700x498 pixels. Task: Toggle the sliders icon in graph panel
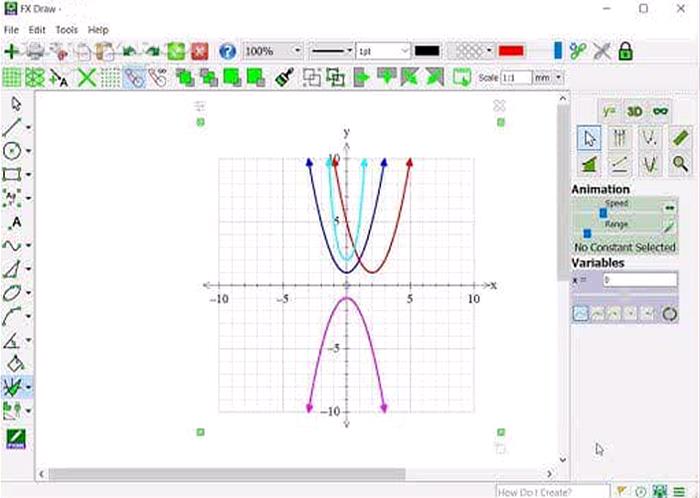(620, 138)
